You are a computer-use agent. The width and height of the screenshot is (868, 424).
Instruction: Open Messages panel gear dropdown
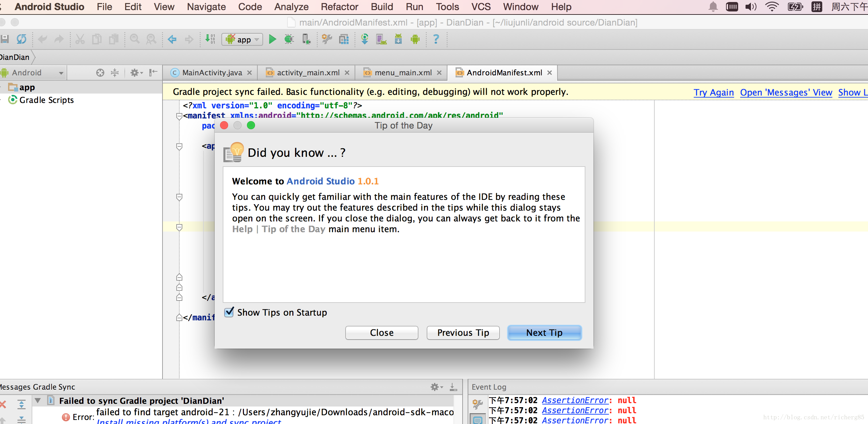pos(437,387)
